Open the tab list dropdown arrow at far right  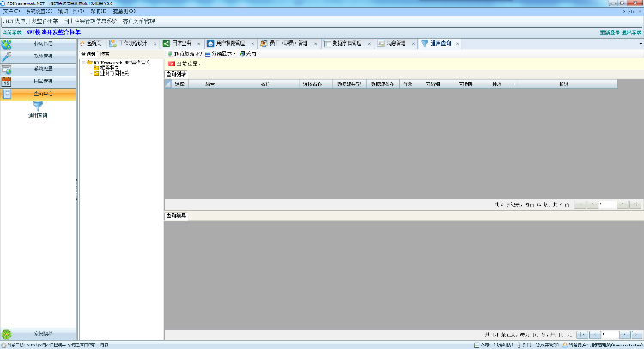pos(641,44)
